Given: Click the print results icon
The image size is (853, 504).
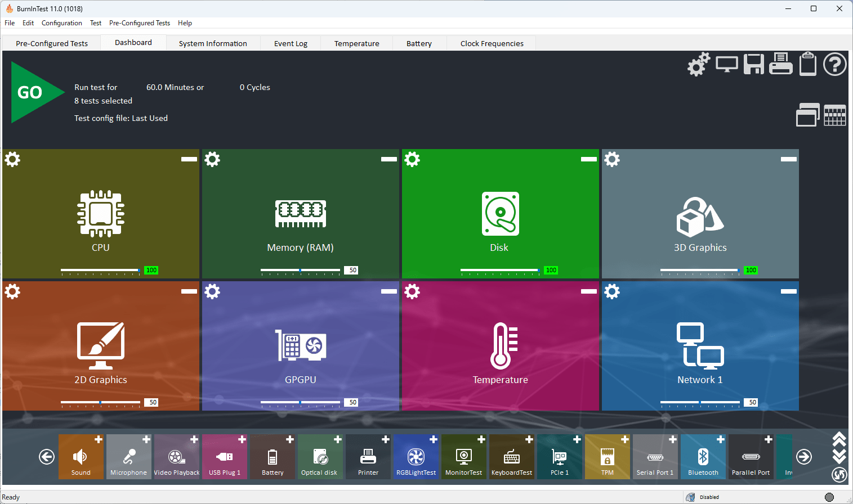Looking at the screenshot, I should pyautogui.click(x=780, y=64).
